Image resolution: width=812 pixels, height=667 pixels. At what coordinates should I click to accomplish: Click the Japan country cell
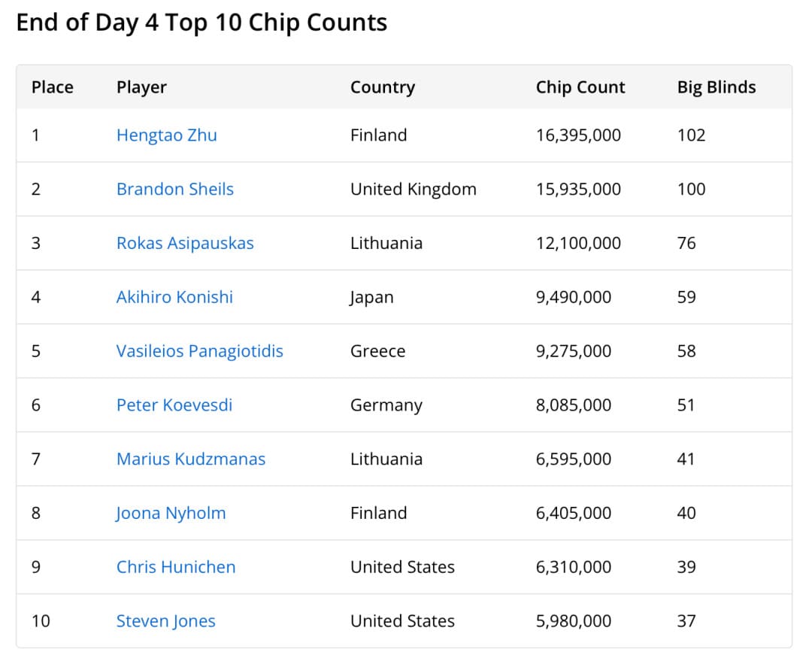(371, 297)
